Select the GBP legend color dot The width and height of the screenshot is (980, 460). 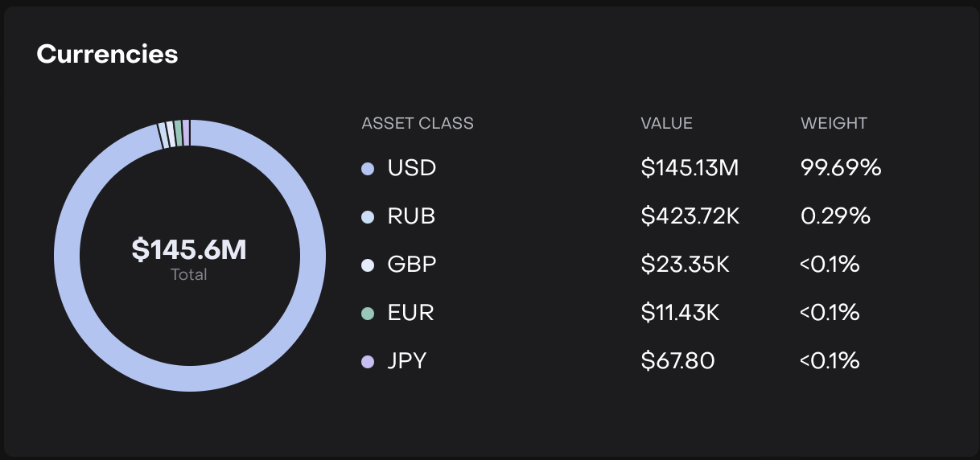coord(368,265)
